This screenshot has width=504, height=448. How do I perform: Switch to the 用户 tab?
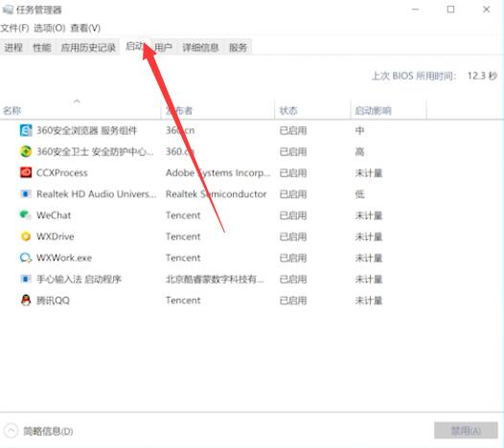[x=163, y=48]
